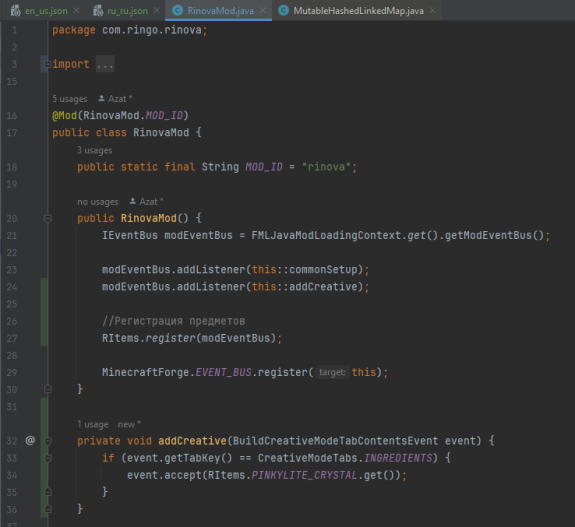575x527 pixels.
Task: Click the Azat author hint above the constructor
Action: pos(146,202)
